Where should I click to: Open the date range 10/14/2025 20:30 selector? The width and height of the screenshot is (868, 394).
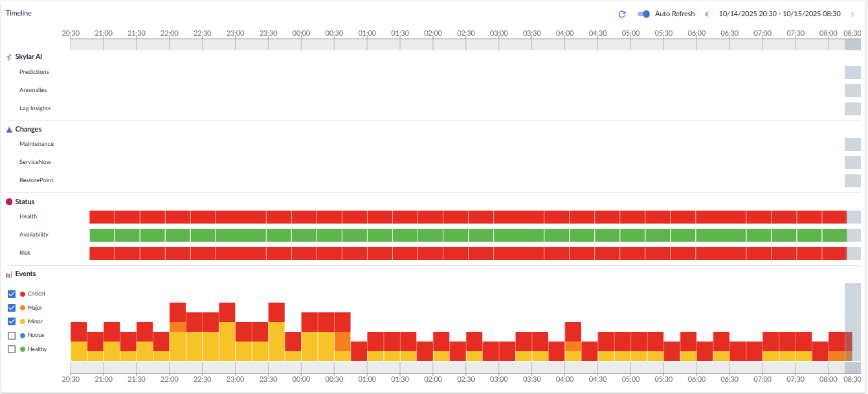779,14
